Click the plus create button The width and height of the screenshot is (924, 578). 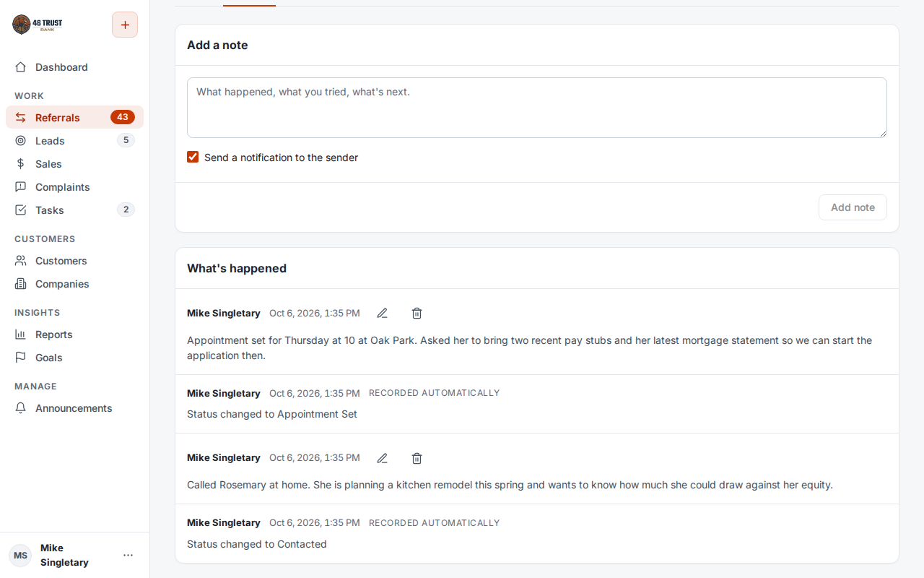click(125, 25)
